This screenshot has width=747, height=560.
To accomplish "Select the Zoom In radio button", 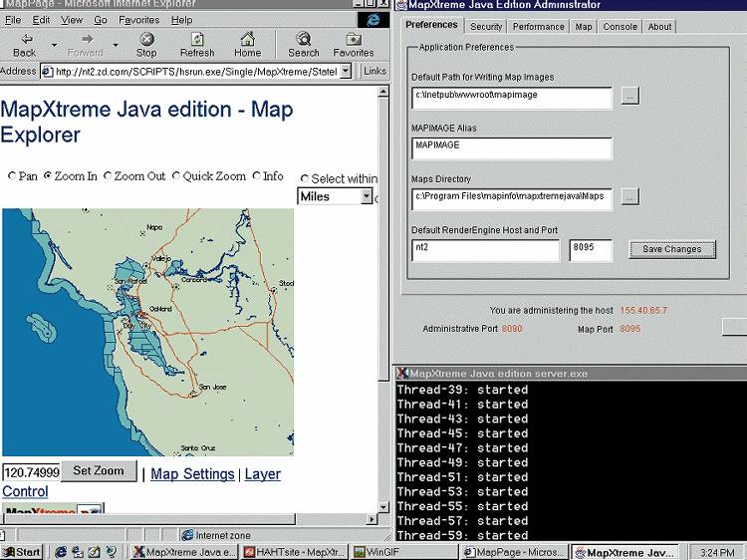I will 48,175.
